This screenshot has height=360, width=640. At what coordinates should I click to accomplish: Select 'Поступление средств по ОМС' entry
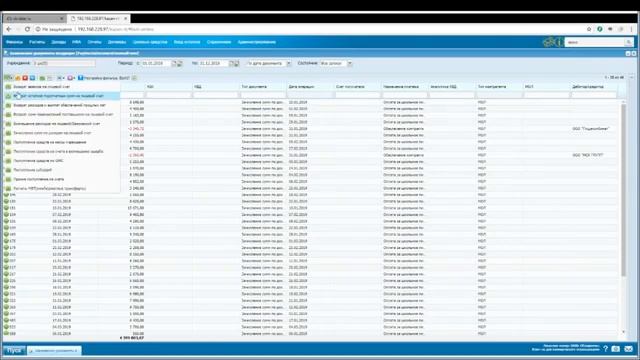click(62, 161)
